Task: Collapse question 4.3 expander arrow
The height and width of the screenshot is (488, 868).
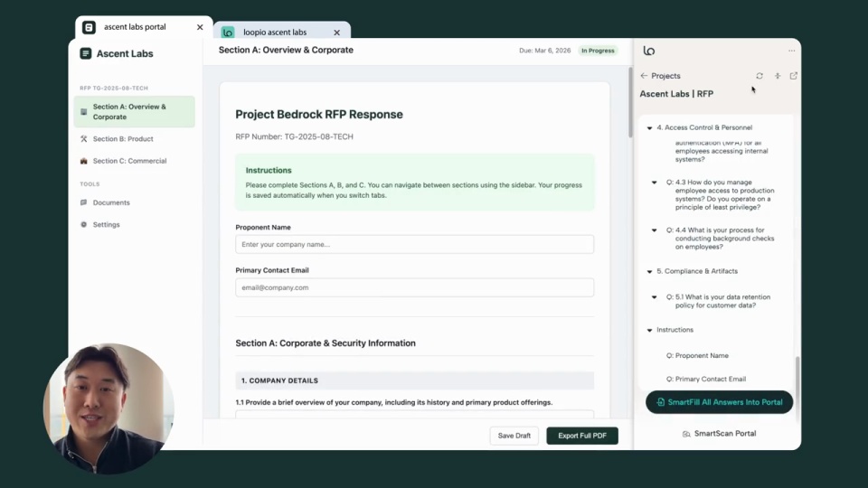Action: (x=655, y=182)
